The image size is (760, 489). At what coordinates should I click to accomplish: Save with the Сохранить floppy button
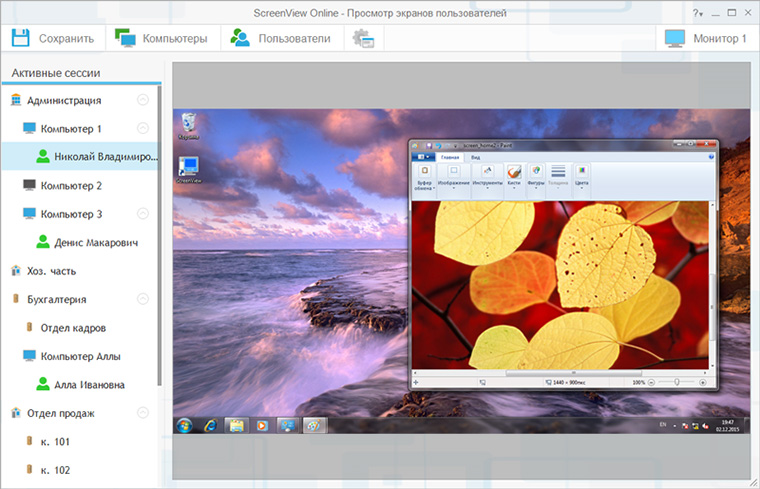tap(52, 38)
